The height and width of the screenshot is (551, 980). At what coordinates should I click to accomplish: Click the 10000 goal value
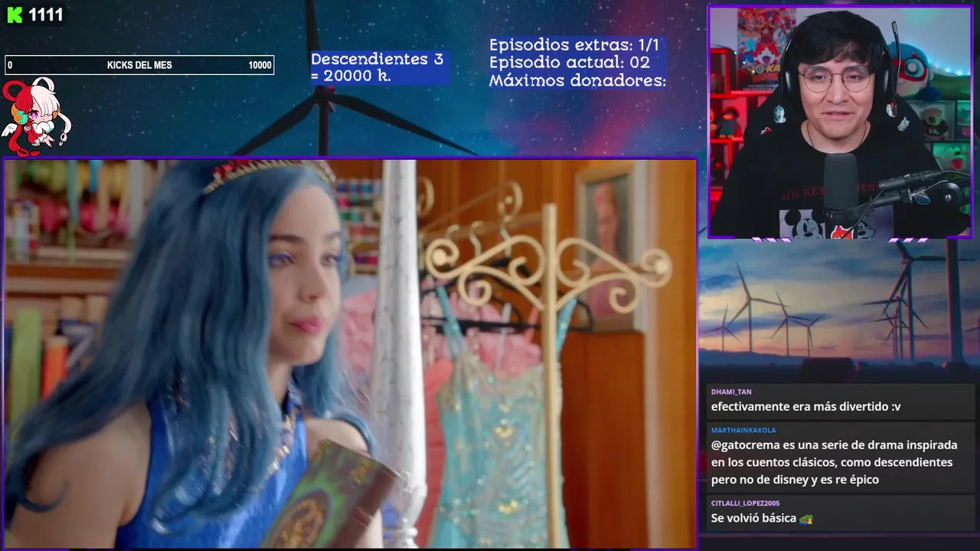[x=260, y=65]
